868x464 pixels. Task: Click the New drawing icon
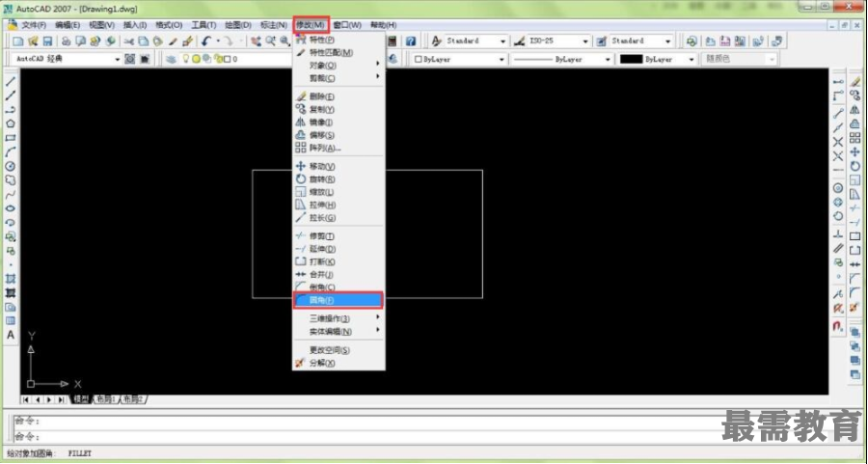pos(18,41)
